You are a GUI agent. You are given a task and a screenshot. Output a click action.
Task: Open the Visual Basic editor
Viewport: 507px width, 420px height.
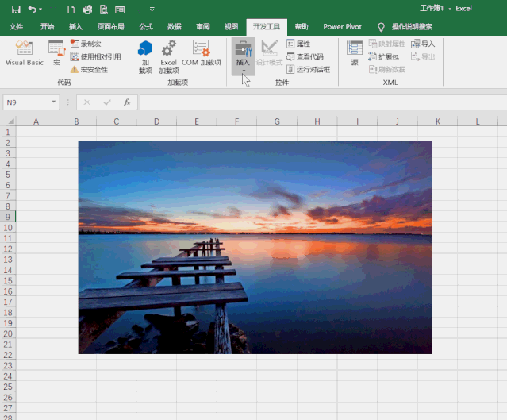tap(25, 52)
